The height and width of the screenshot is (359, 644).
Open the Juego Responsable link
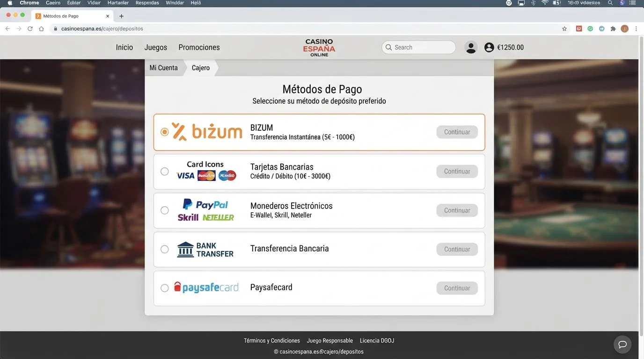pos(330,341)
